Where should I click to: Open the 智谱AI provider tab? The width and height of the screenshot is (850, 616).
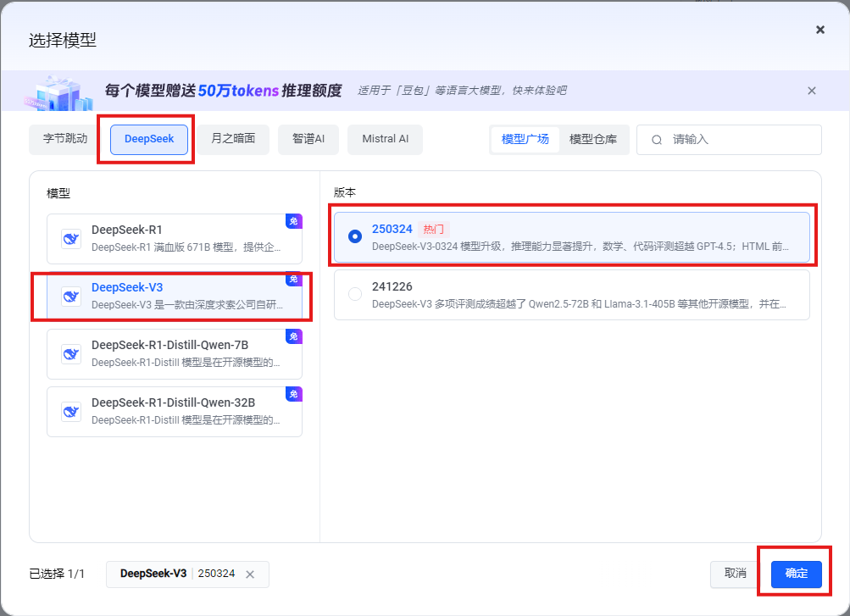point(308,139)
